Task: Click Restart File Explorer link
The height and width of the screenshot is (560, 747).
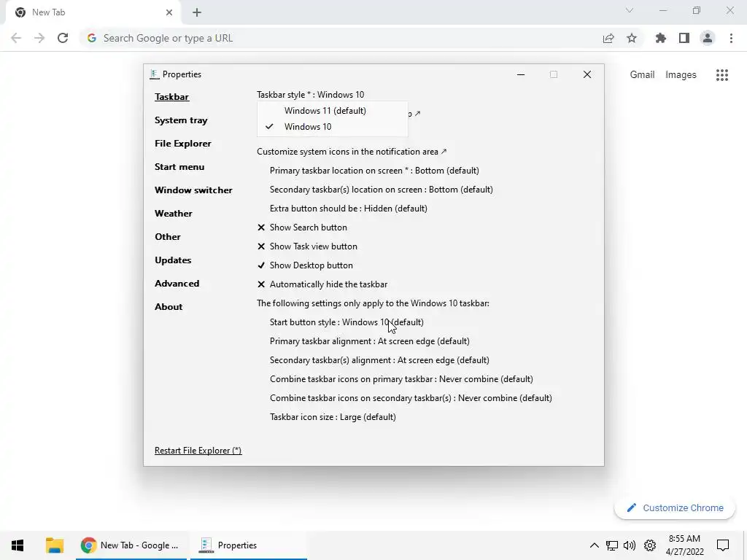Action: click(x=198, y=451)
